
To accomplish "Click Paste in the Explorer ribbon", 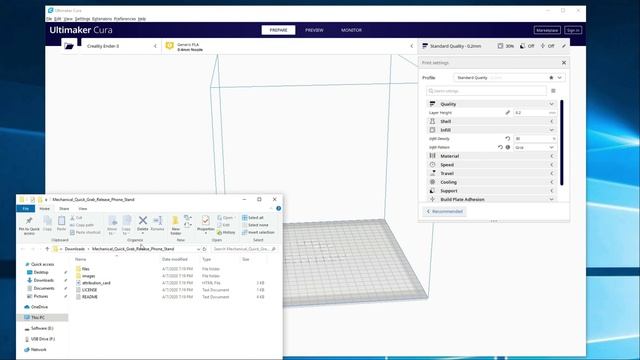I will click(61, 224).
